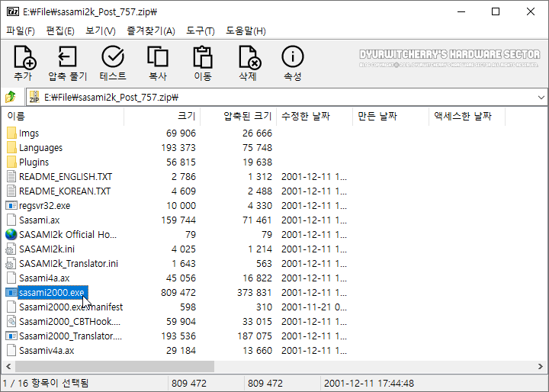
Task: Run the Test (테스트) archive tool
Action: pyautogui.click(x=113, y=56)
